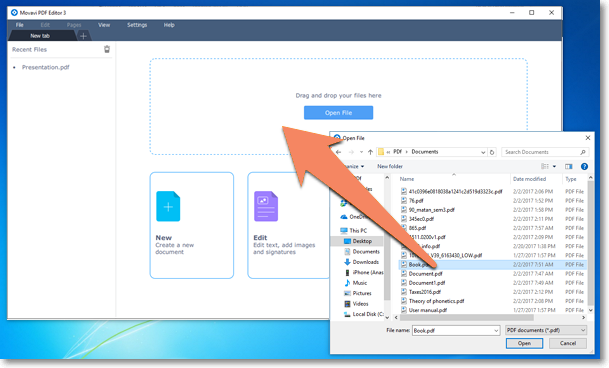Select Music in navigation pane
609x368 pixels.
coord(360,283)
